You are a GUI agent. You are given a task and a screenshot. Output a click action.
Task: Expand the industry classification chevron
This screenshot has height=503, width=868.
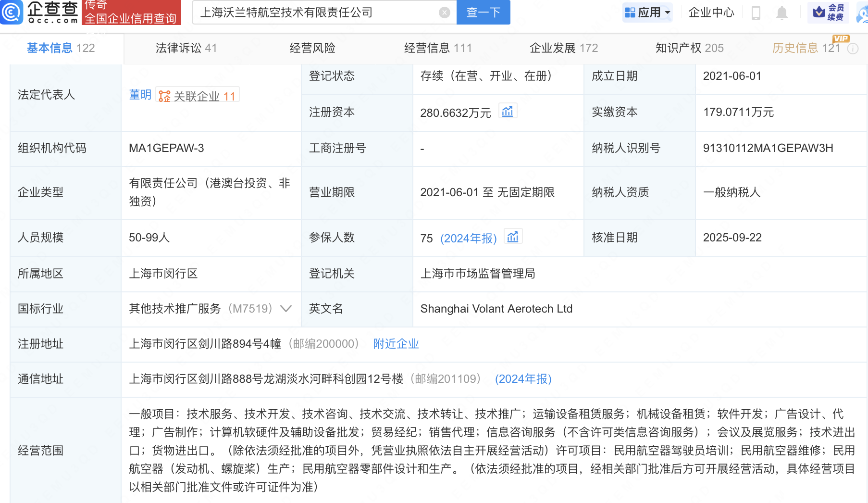pos(286,309)
